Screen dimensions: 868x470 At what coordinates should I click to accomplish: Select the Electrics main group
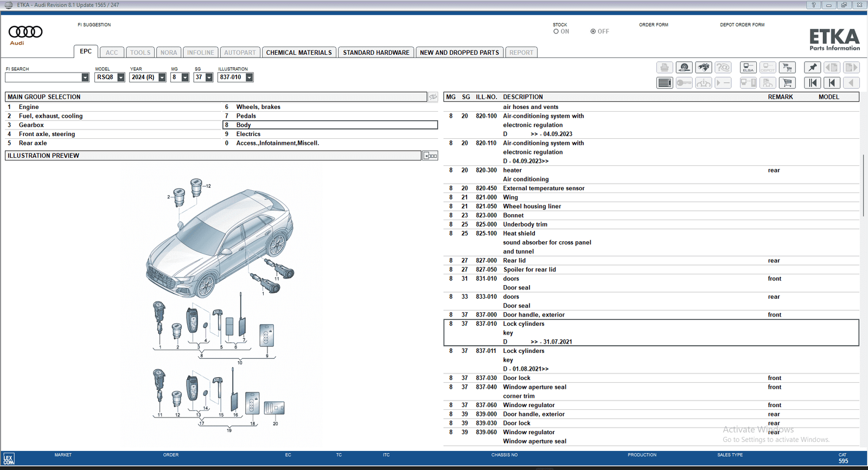(248, 134)
